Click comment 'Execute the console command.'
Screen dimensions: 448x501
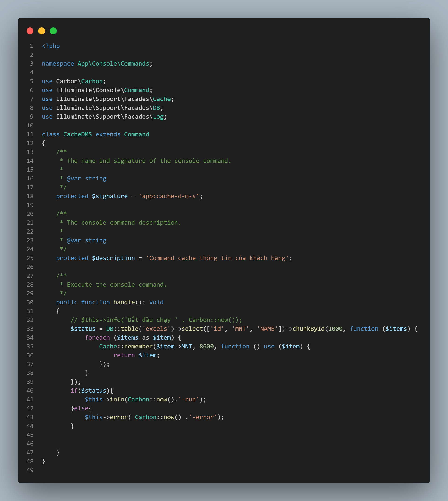(117, 285)
